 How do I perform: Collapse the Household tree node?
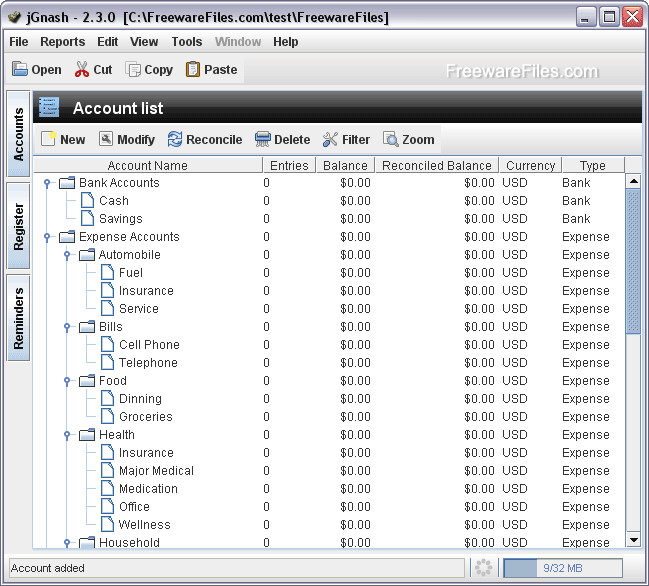(x=67, y=542)
